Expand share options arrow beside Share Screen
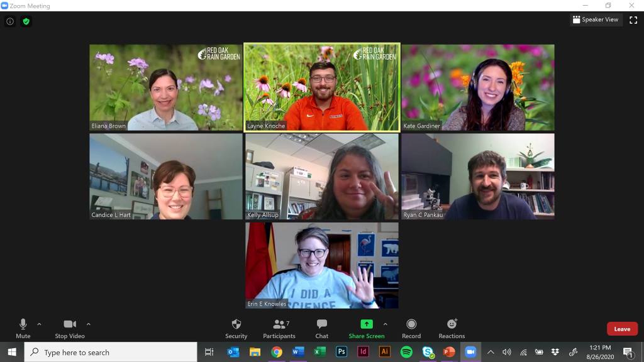 click(x=385, y=324)
